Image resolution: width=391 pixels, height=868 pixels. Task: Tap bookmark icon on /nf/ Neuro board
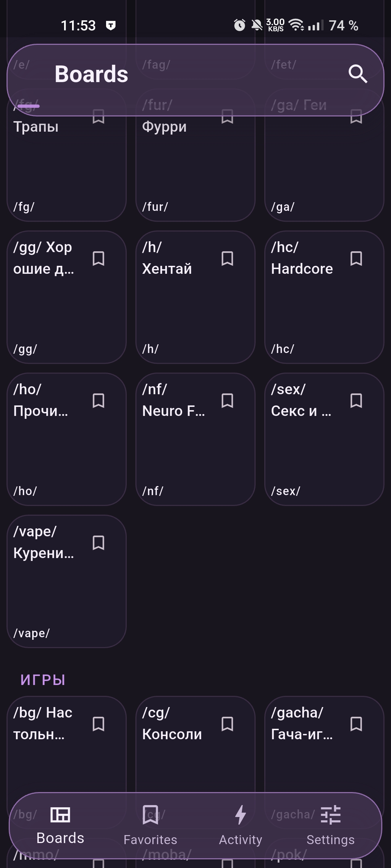click(227, 401)
